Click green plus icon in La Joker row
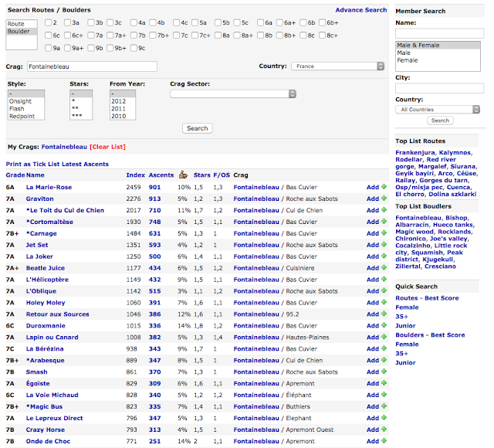This screenshot has height=448, width=494. (x=384, y=256)
